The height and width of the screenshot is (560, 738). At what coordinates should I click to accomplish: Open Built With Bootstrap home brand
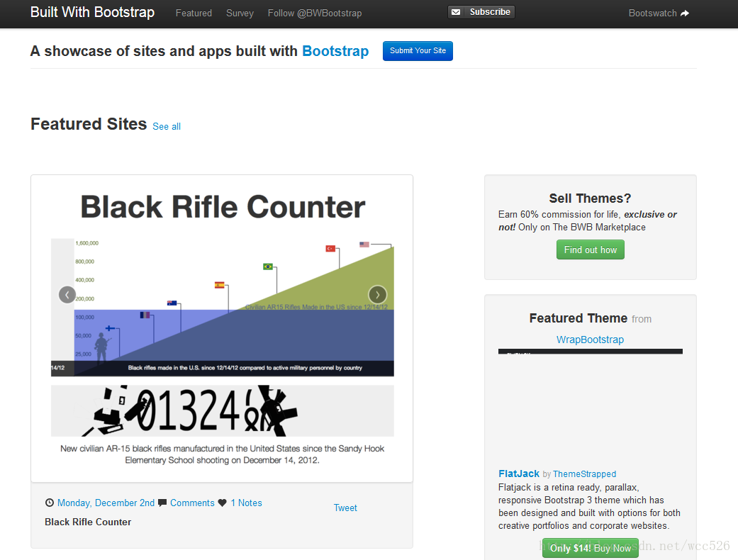pyautogui.click(x=92, y=12)
